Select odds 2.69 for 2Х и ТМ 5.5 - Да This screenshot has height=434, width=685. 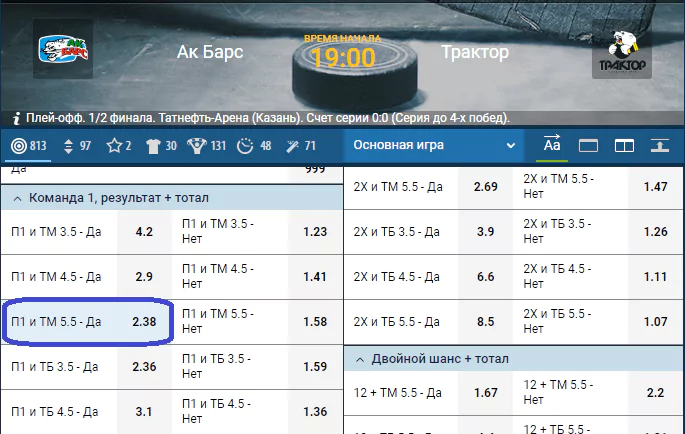(485, 187)
